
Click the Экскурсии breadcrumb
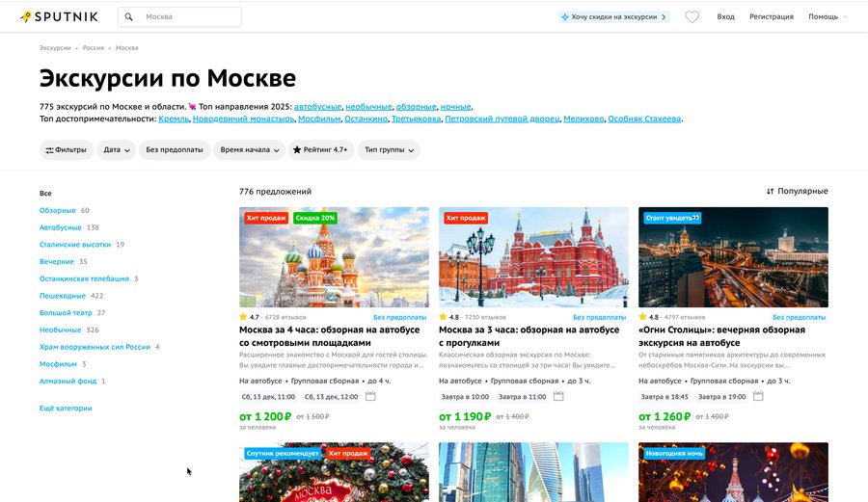tap(55, 48)
